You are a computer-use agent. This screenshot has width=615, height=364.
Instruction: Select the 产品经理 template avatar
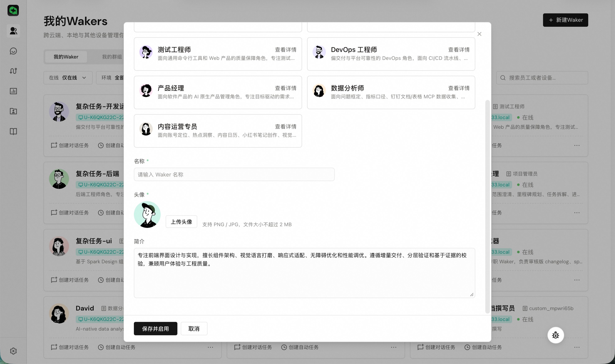146,90
